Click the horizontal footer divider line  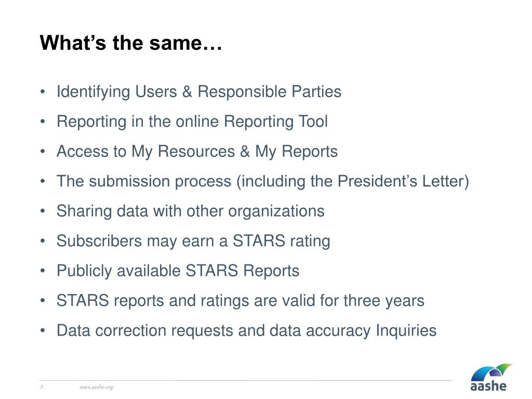(246, 380)
